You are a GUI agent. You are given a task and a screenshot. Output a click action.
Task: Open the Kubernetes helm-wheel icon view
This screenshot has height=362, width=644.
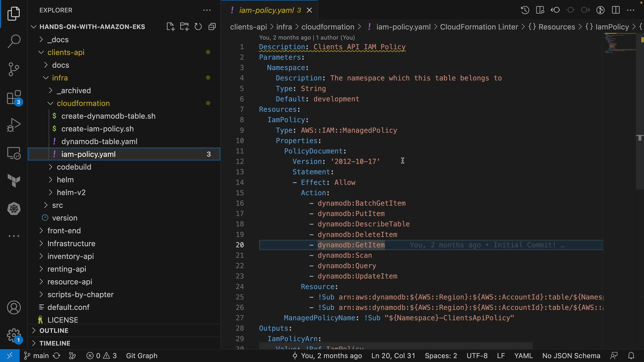pos(14,208)
